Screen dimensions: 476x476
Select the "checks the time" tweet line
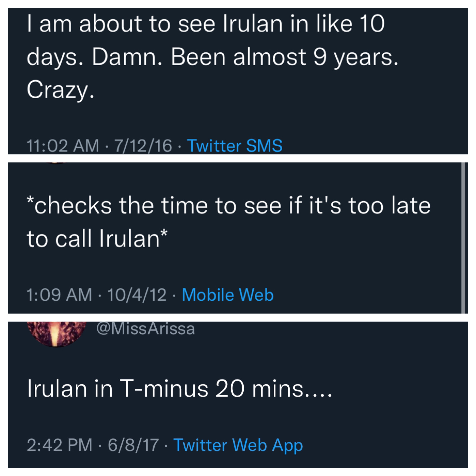(229, 206)
